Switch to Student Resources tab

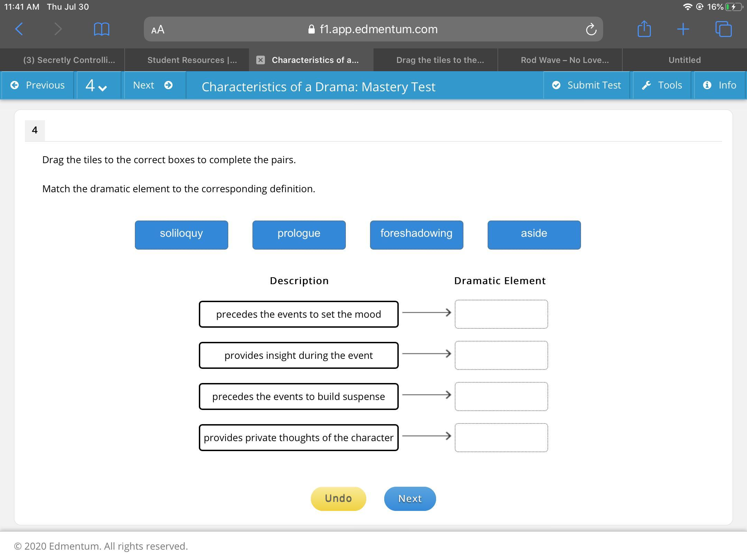tap(192, 60)
